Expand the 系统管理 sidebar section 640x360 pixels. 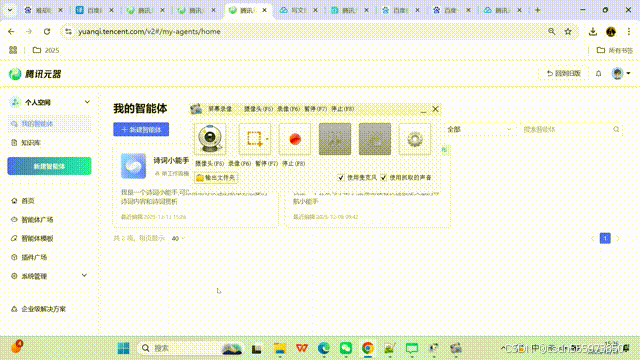tap(49, 276)
